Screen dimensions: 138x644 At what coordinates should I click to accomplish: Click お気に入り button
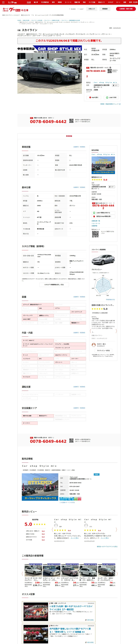pos(92,9)
